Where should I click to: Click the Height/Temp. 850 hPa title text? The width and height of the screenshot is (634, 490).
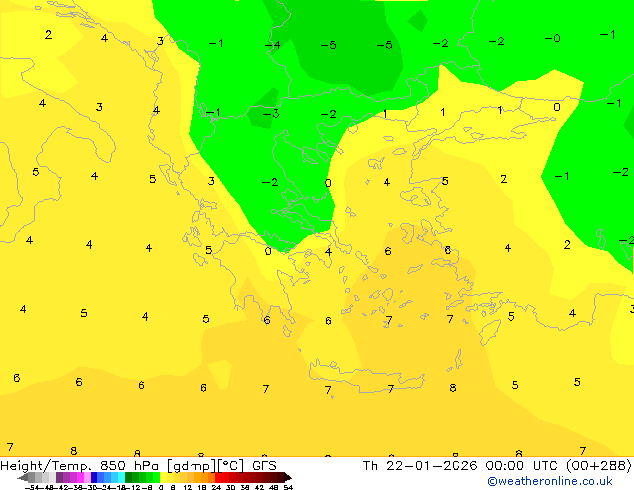[79, 466]
